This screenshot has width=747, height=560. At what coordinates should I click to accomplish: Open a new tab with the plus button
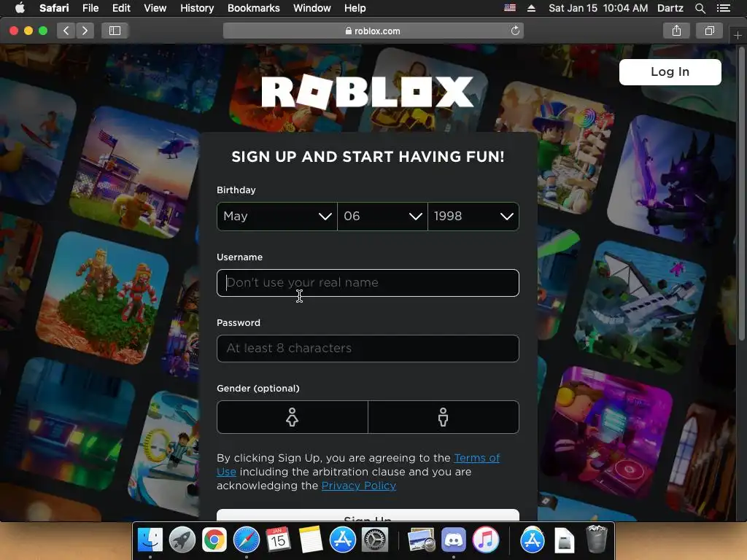738,35
